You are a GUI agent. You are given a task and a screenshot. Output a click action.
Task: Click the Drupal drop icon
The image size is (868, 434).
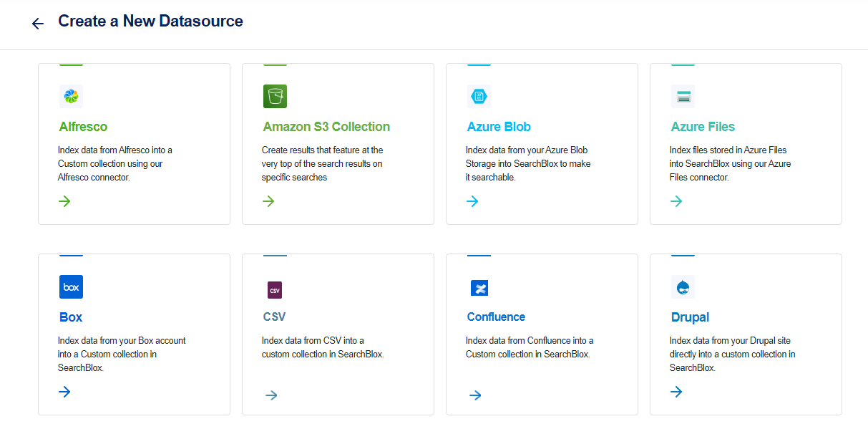(x=683, y=286)
